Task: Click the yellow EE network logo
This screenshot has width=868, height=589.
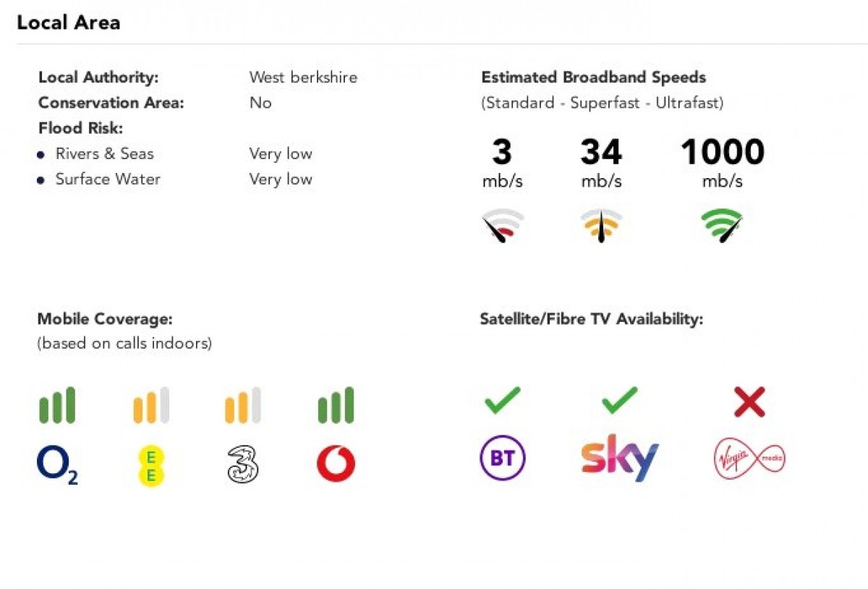Action: click(x=151, y=465)
